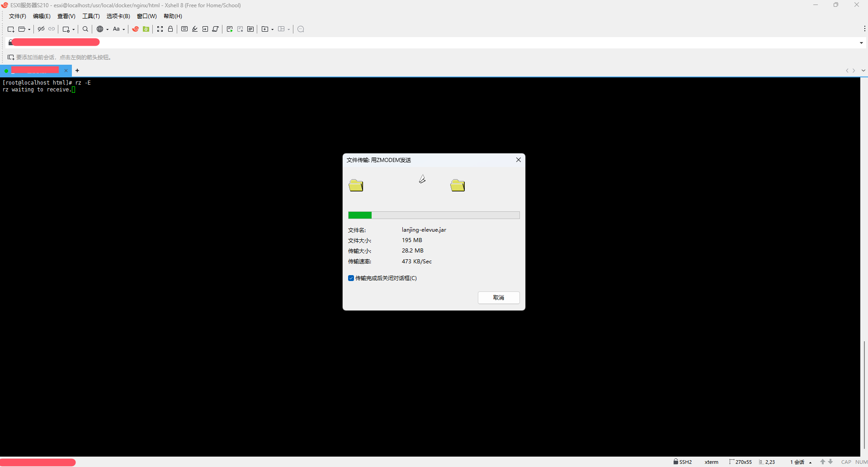Open the 文件(F) menu

click(x=18, y=16)
